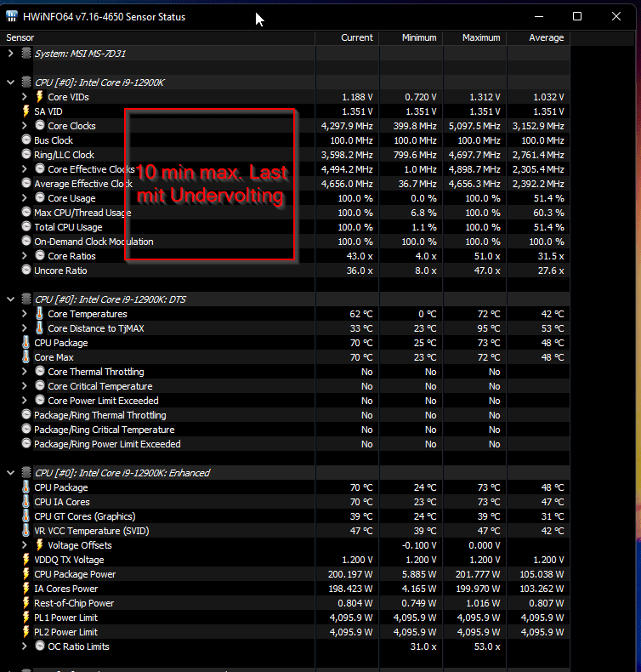Maximize the HWiNFO64 Sensor Status window

click(x=577, y=16)
